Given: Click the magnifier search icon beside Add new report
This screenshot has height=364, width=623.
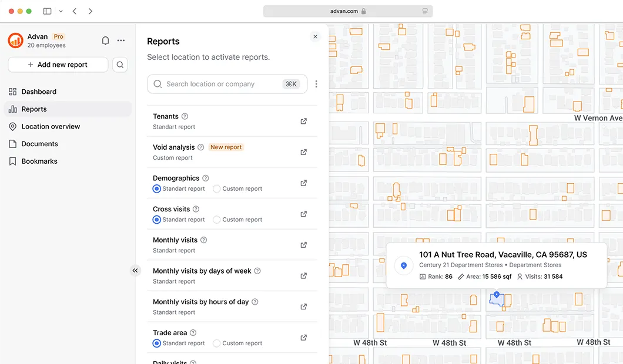Looking at the screenshot, I should pos(120,65).
